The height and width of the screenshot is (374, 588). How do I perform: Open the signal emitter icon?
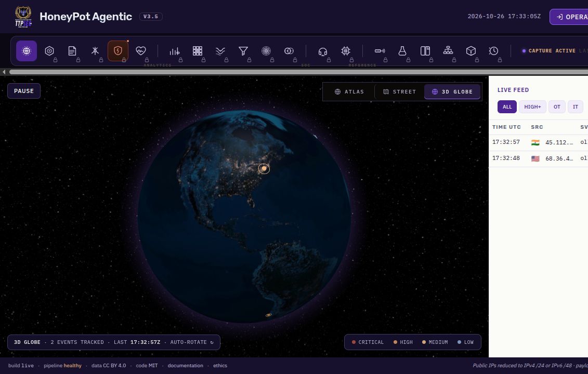[380, 51]
